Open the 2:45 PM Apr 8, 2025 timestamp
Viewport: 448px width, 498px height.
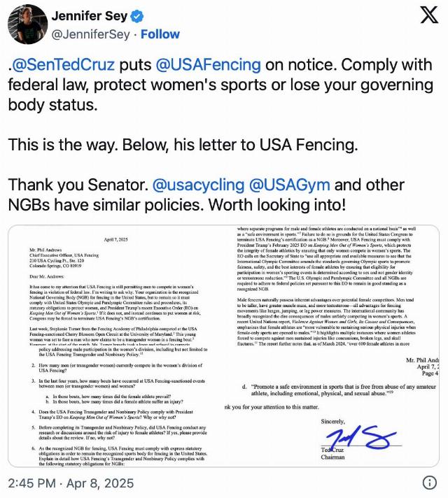pos(71,483)
